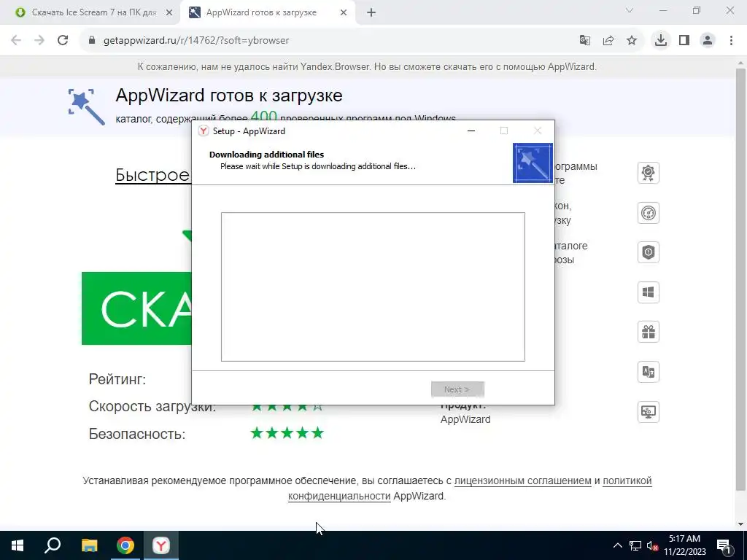This screenshot has width=747, height=560.
Task: Open the Google Translate page icon
Action: tap(584, 41)
